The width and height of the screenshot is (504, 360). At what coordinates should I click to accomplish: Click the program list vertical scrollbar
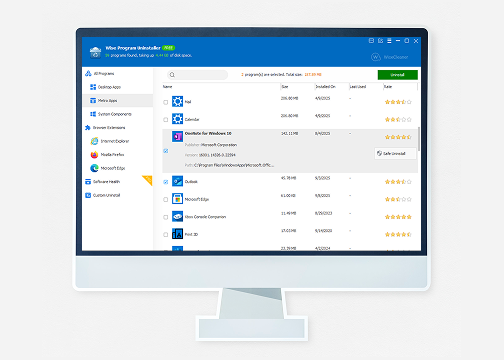419,139
